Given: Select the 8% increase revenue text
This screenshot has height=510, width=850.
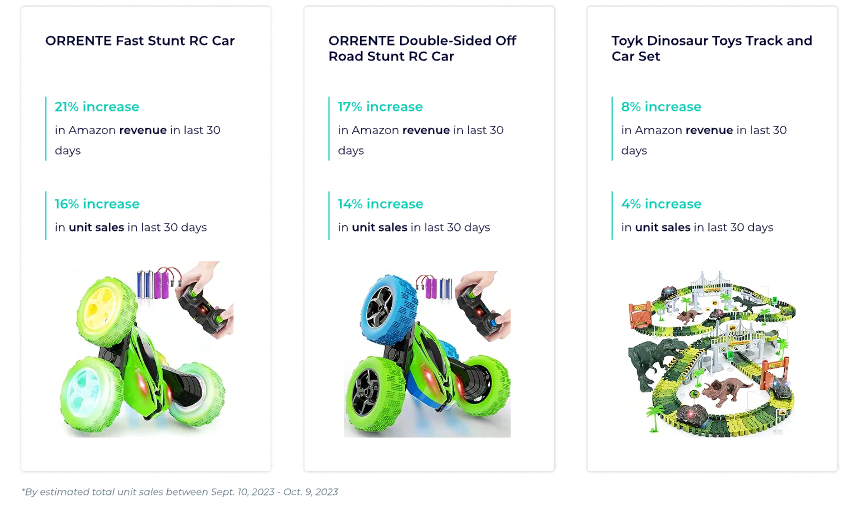Looking at the screenshot, I should click(661, 107).
